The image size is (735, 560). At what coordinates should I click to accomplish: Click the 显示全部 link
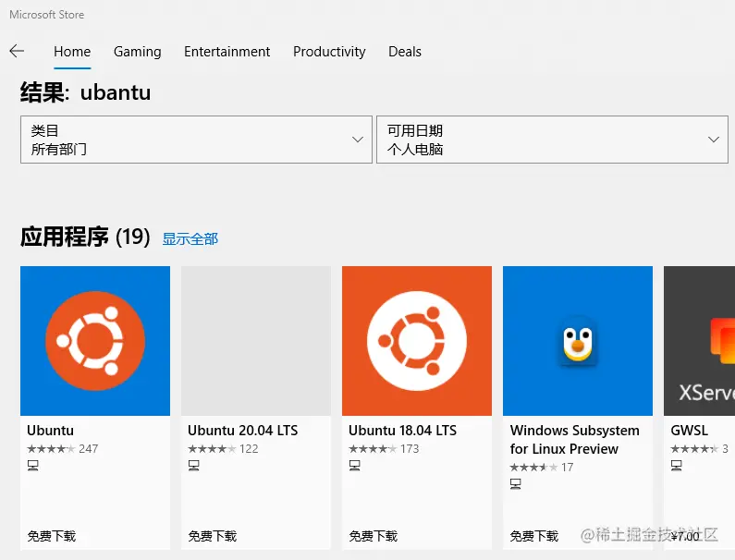click(190, 239)
